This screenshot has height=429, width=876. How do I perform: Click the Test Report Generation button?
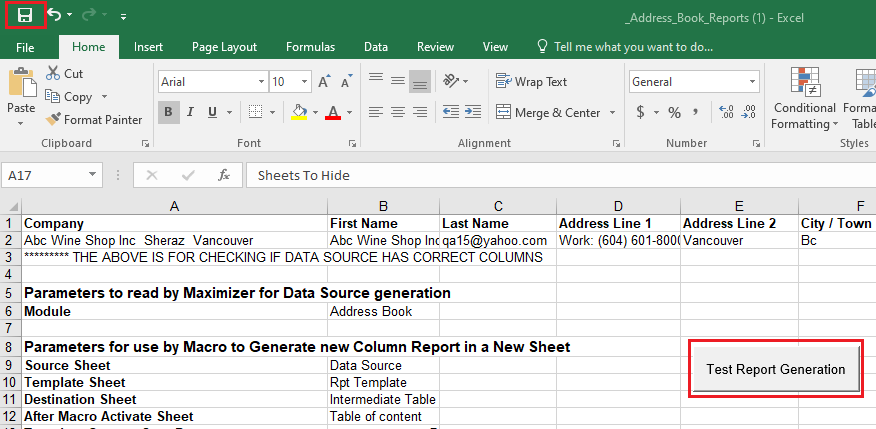(775, 369)
